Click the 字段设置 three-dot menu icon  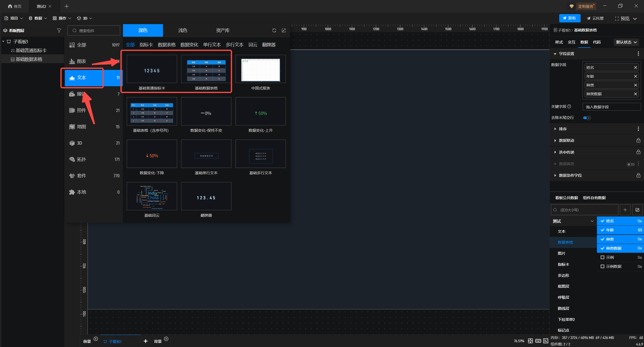[638, 54]
